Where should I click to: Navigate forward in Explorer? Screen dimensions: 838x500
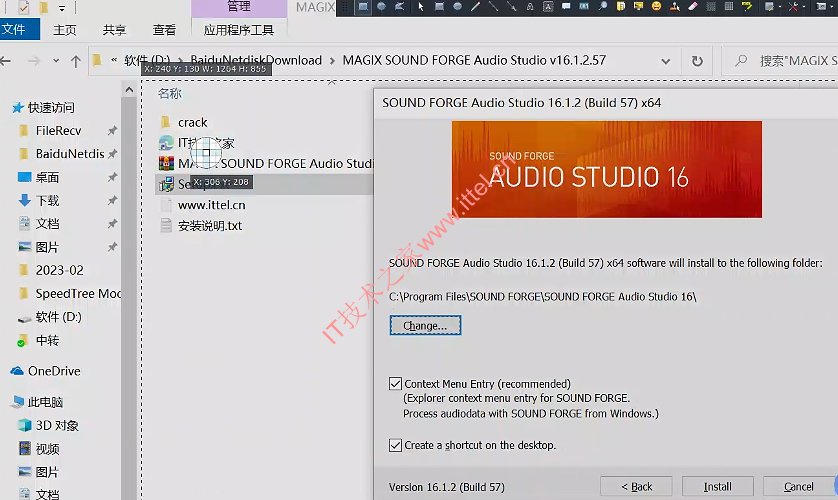point(34,61)
